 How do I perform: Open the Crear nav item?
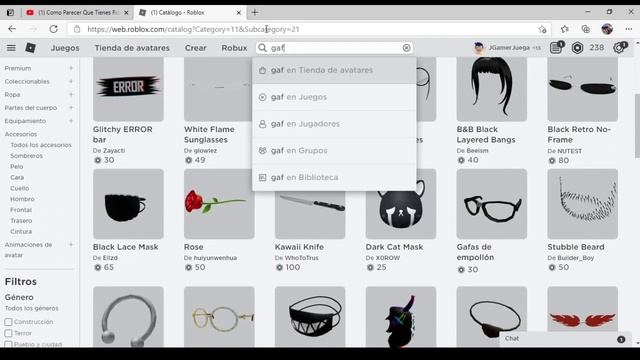196,48
